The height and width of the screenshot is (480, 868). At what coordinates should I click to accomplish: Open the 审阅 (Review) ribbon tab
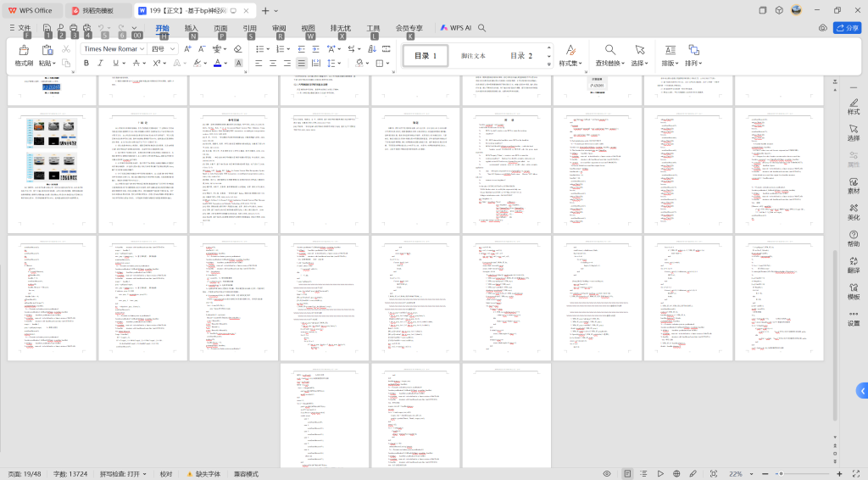click(279, 28)
